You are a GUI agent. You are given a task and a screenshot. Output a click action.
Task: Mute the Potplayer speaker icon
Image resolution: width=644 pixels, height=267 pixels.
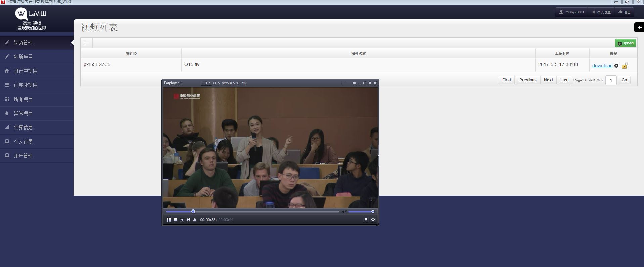(344, 212)
